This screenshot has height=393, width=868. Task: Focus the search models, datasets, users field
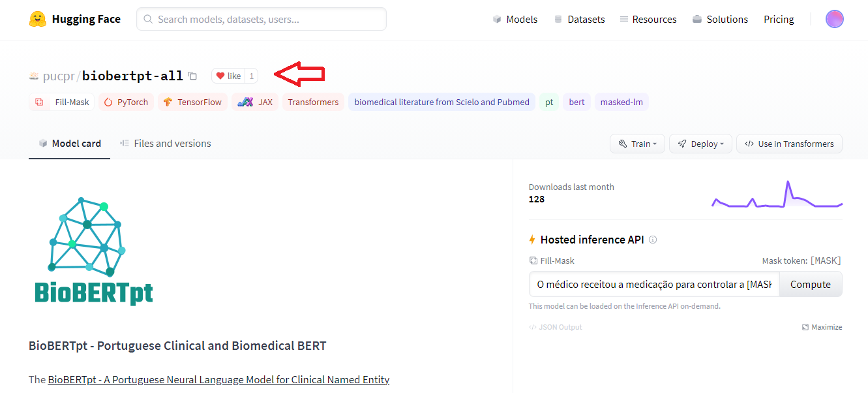click(261, 19)
